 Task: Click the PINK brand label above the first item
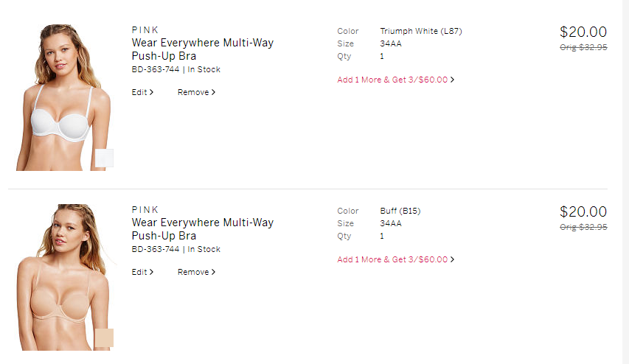tap(145, 30)
